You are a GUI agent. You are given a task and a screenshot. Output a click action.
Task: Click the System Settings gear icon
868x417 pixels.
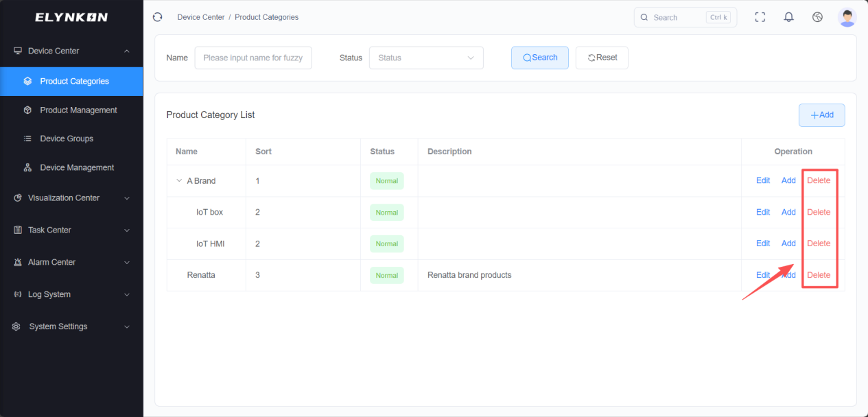(16, 326)
